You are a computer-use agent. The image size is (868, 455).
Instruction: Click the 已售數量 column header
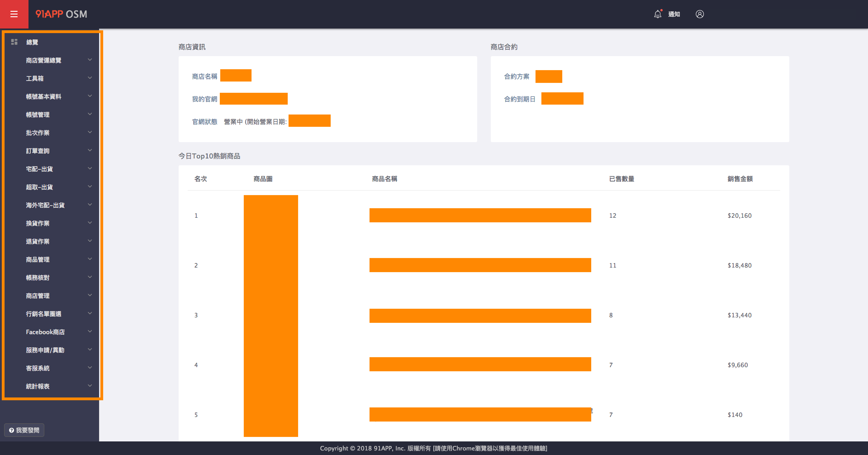pos(621,179)
